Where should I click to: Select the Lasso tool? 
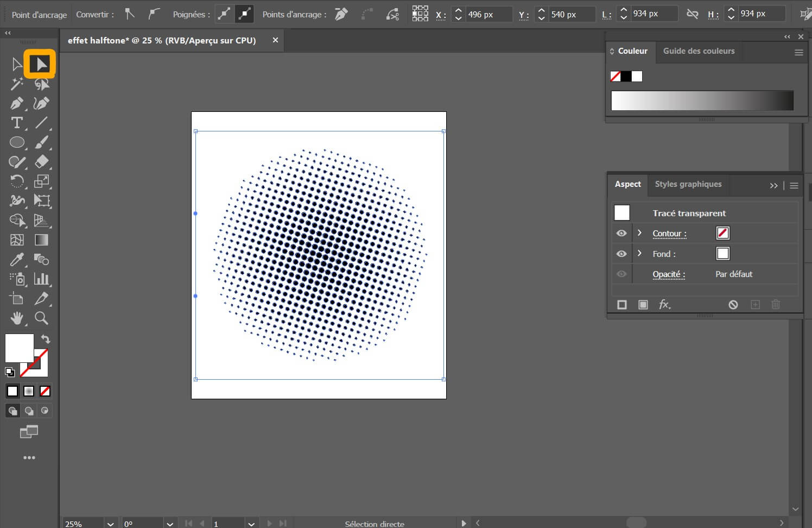point(41,84)
